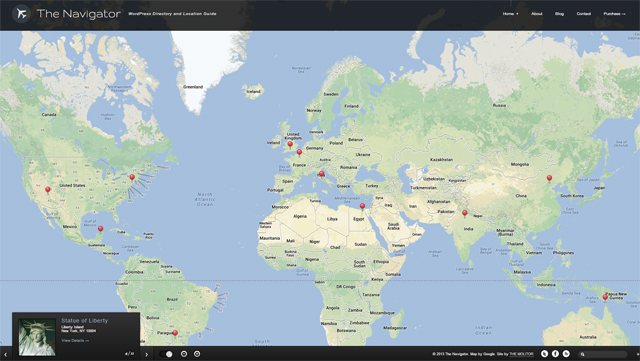The image size is (640, 361).
Task: Toggle the switch in the bottom bar
Action: click(x=166, y=354)
